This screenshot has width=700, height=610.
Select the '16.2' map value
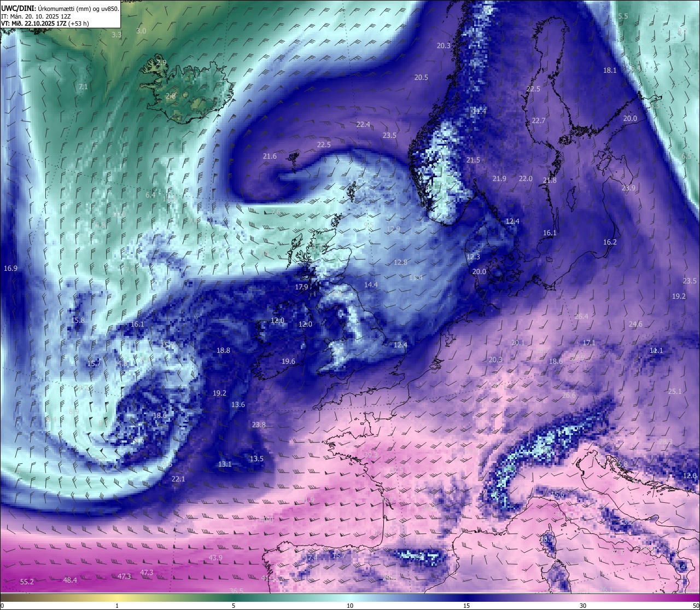coord(610,242)
